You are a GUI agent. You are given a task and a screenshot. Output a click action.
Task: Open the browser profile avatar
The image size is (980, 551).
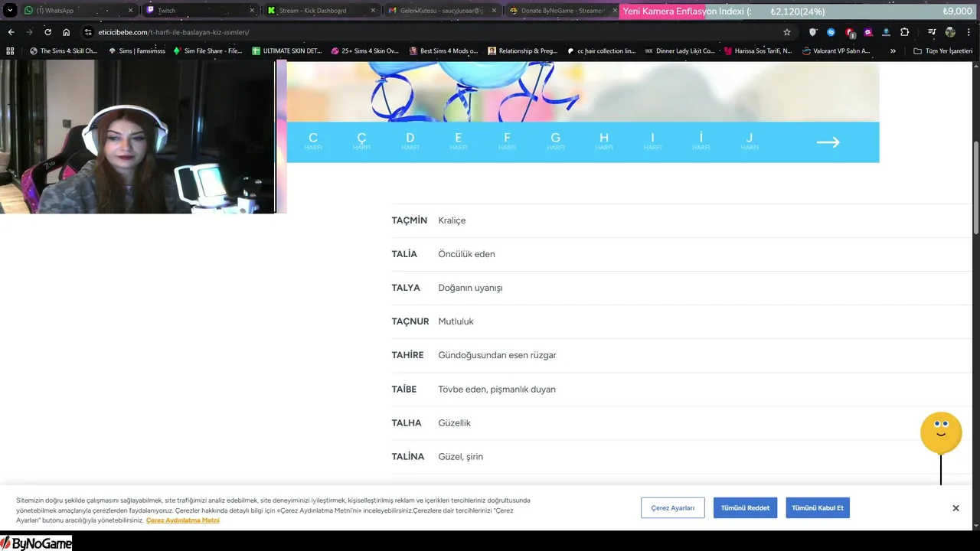tap(950, 32)
